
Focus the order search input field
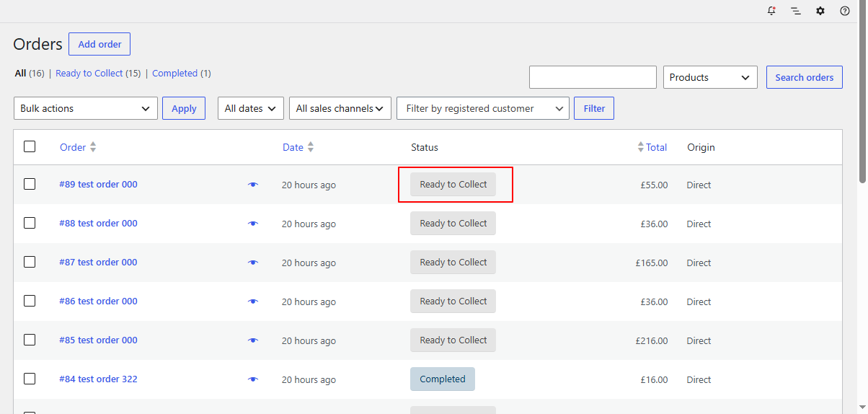pos(593,77)
